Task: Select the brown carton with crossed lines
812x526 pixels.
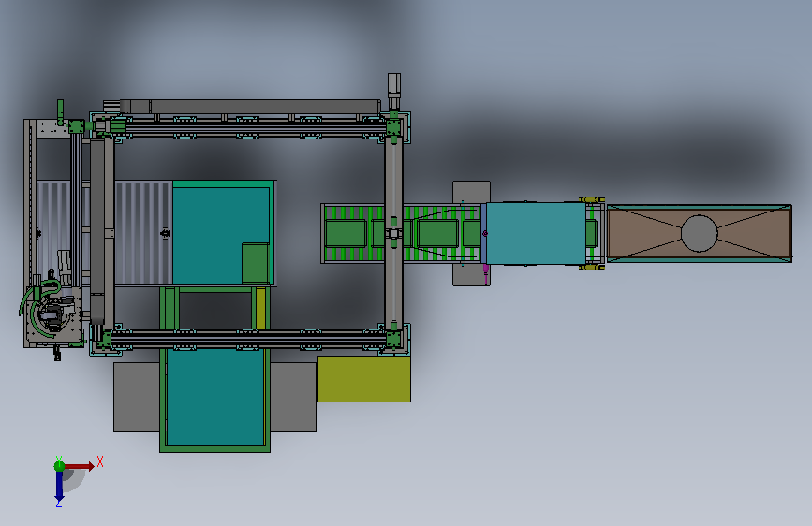Action: [x=699, y=233]
